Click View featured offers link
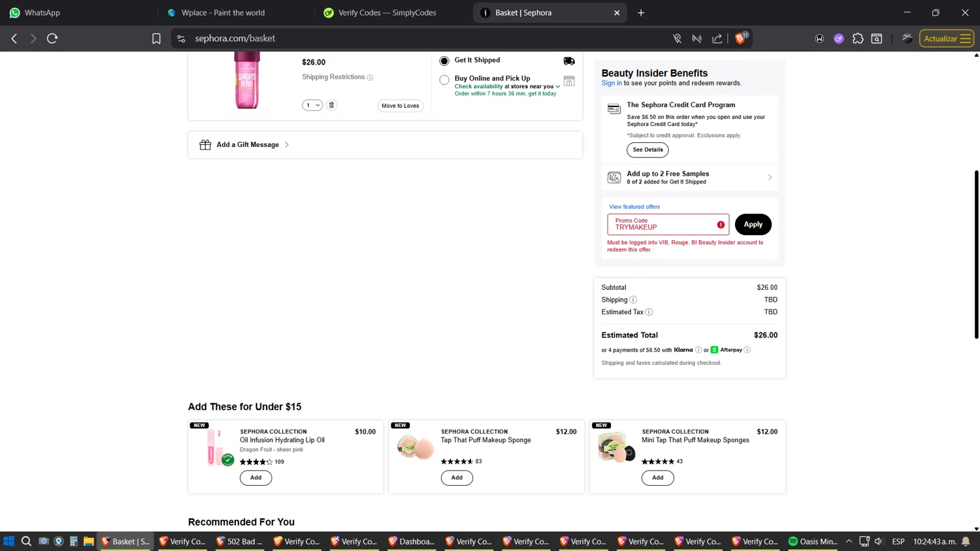This screenshot has height=551, width=980. tap(634, 207)
